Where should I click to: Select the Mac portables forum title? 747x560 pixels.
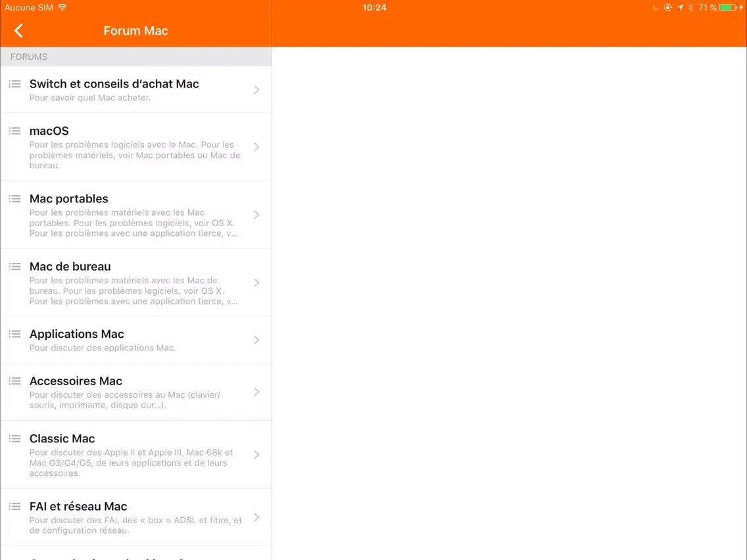(68, 199)
